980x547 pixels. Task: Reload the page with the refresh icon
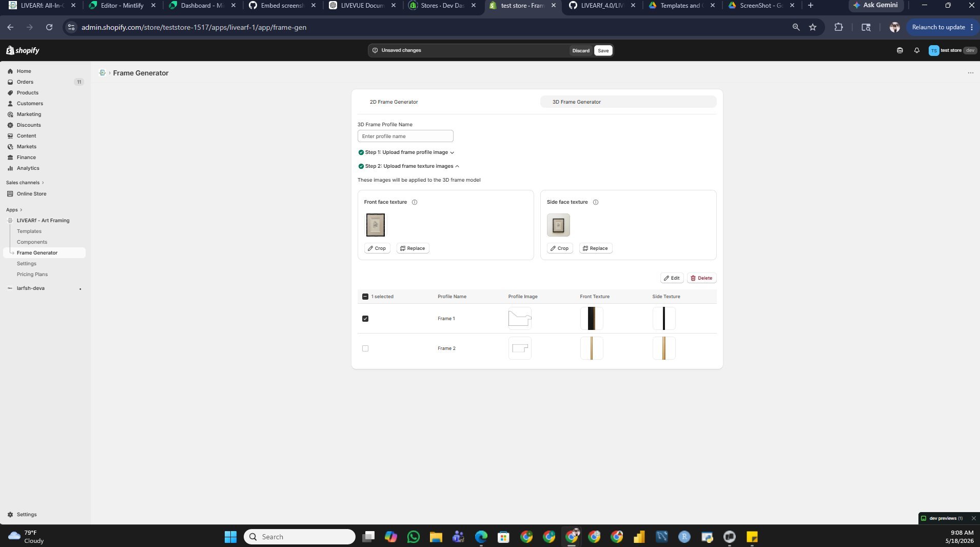pos(49,27)
